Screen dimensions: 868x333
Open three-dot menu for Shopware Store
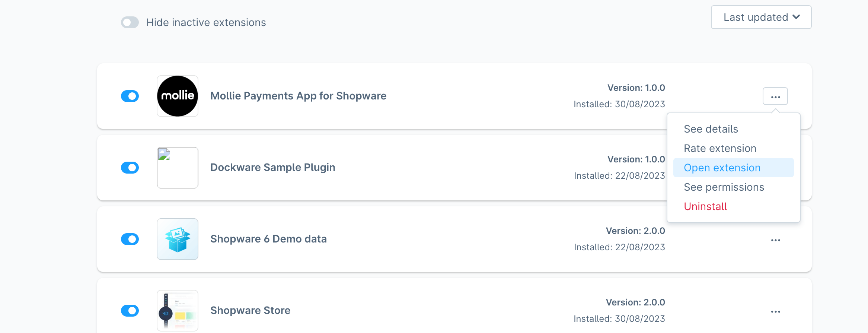point(776,312)
